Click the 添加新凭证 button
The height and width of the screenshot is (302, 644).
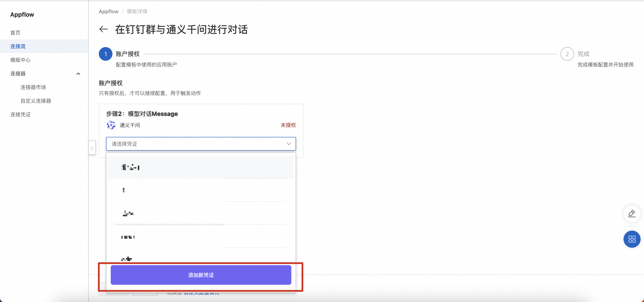(201, 275)
